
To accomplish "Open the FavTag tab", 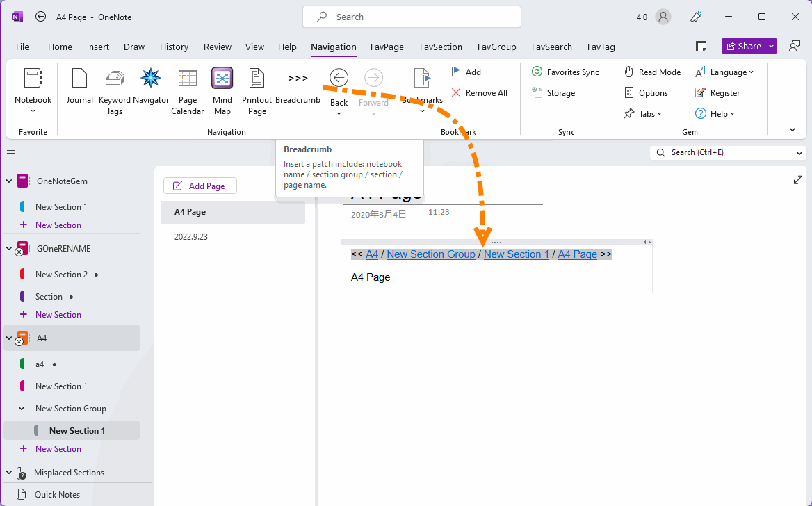I will tap(601, 47).
